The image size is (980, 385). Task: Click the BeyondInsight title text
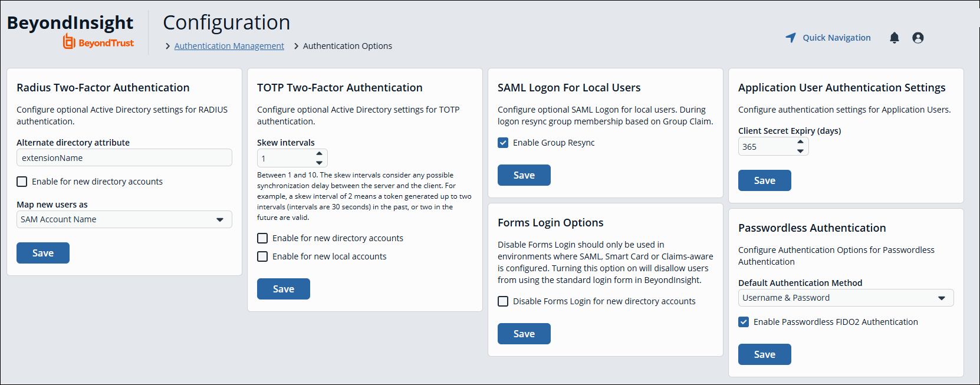tap(70, 22)
